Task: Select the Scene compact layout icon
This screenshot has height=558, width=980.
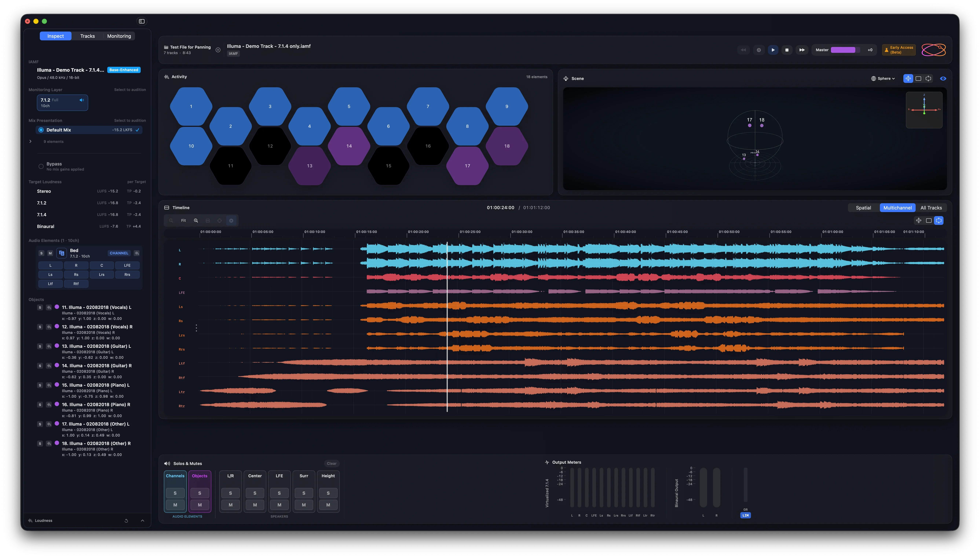Action: (x=908, y=79)
